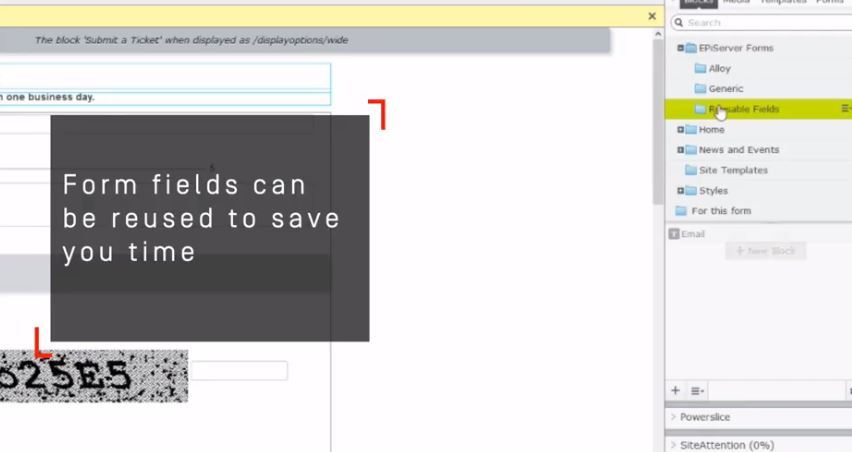Click the Site Templates folder icon
Image resolution: width=852 pixels, height=452 pixels.
pyautogui.click(x=690, y=170)
